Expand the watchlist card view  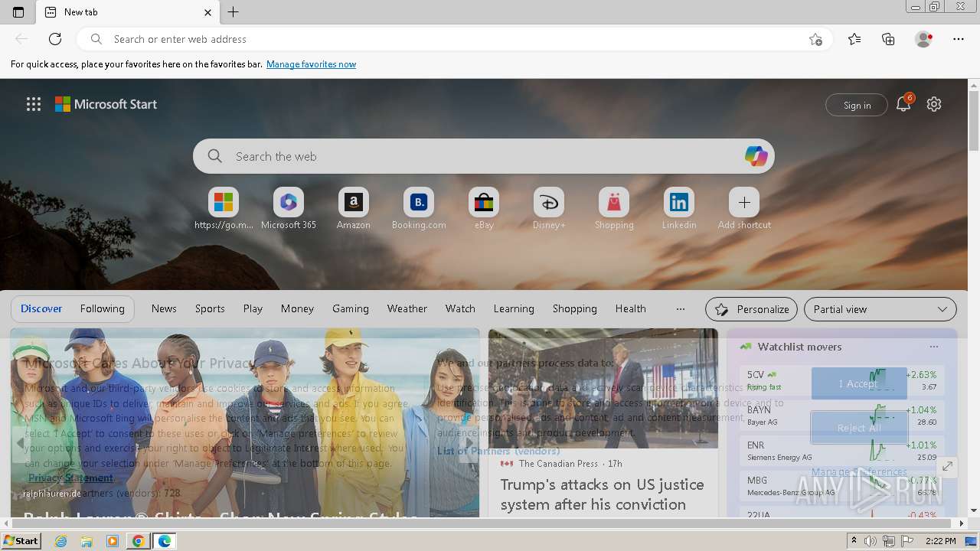pos(948,466)
